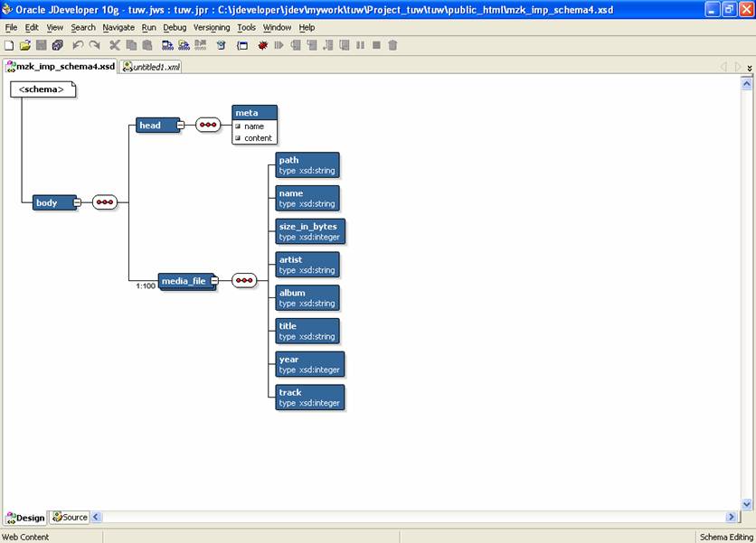Switch to the untitled1.xml tab
Image resolution: width=756 pixels, height=543 pixels.
click(x=152, y=67)
